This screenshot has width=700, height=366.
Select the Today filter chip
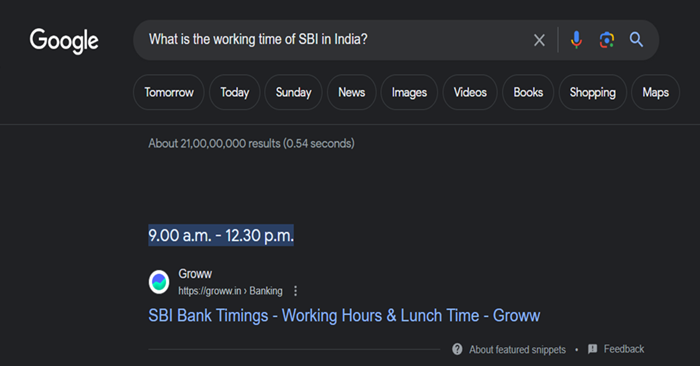(x=235, y=92)
